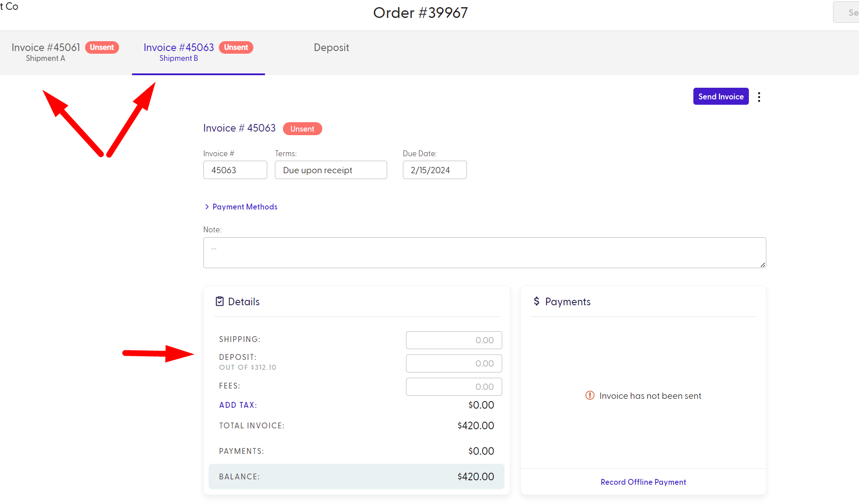Click the Unsent badge on Invoice #45061 tab
859x504 pixels.
102,47
